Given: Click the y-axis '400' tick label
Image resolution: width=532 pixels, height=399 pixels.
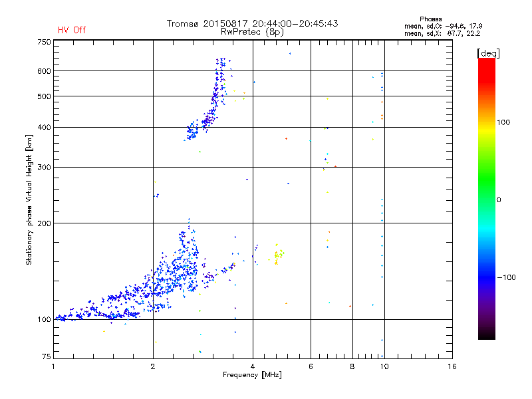Looking at the screenshot, I should tap(44, 127).
